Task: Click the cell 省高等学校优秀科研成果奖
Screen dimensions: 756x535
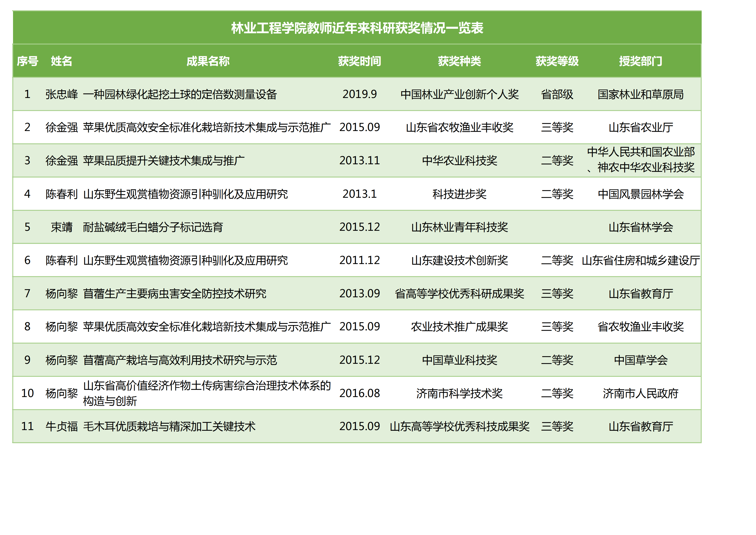Action: 460,293
